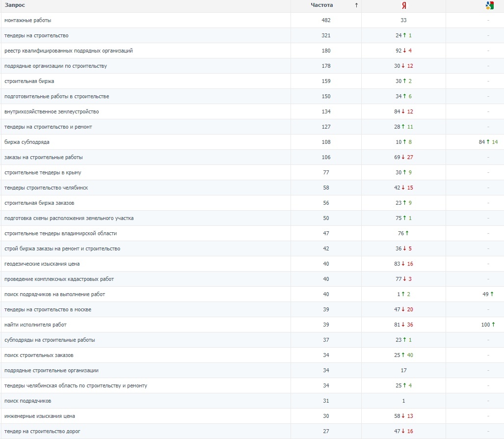The image size is (504, 439).
Task: Click Google position '84 ↑ 14' cell
Action: (x=488, y=142)
